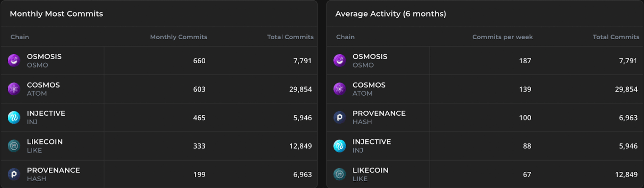Click the Provenance logo in Monthly Most Commits
Screen dimensions: 644x188
pos(14,174)
